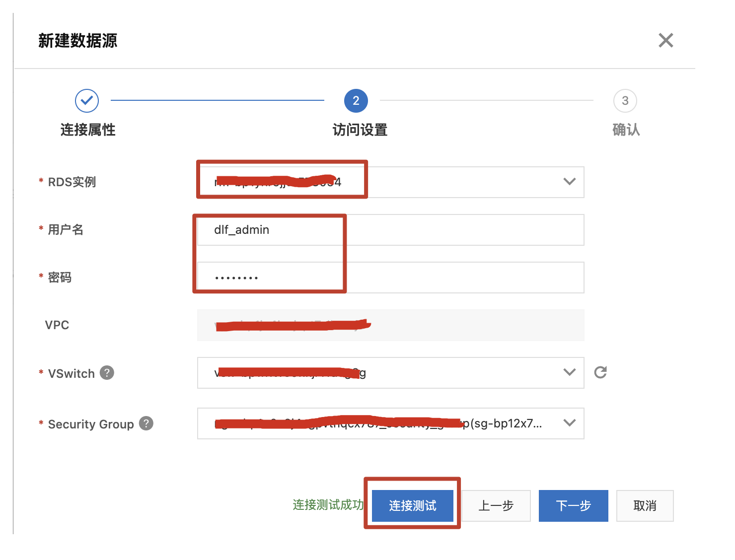Click the 访问设置 step label
The height and width of the screenshot is (560, 735).
[360, 130]
